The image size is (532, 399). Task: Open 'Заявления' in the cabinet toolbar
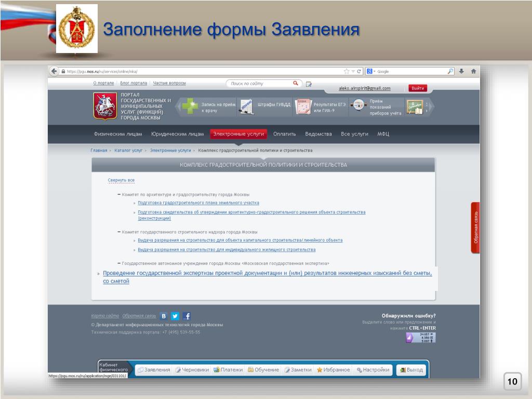154,370
